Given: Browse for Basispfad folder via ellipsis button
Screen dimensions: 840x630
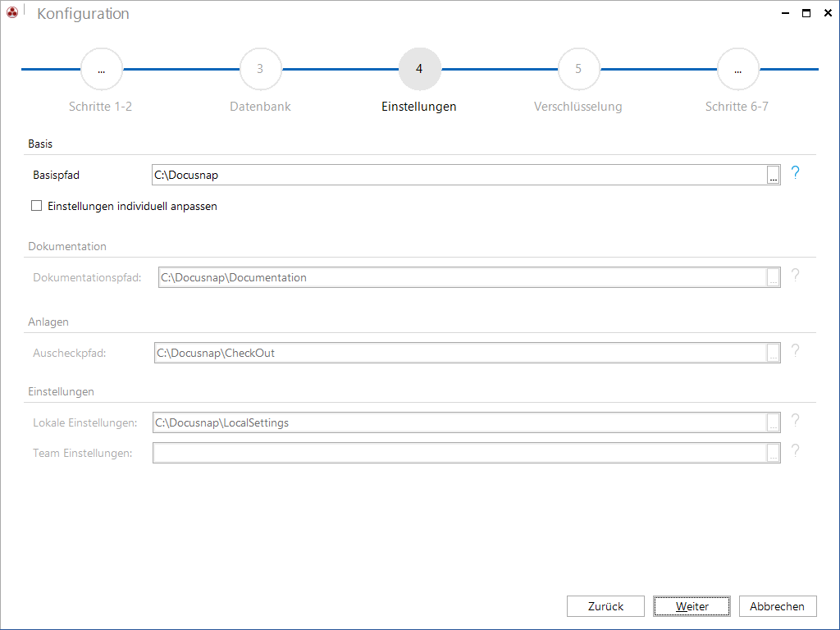Looking at the screenshot, I should click(x=773, y=175).
